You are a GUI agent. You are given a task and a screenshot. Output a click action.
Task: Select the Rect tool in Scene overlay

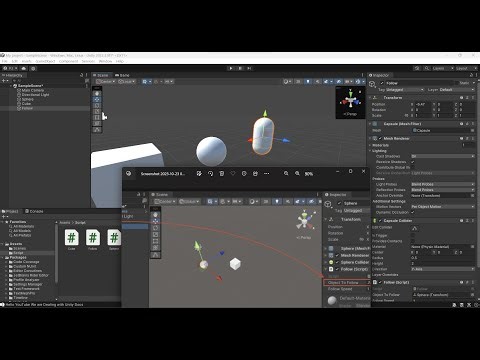(97, 117)
